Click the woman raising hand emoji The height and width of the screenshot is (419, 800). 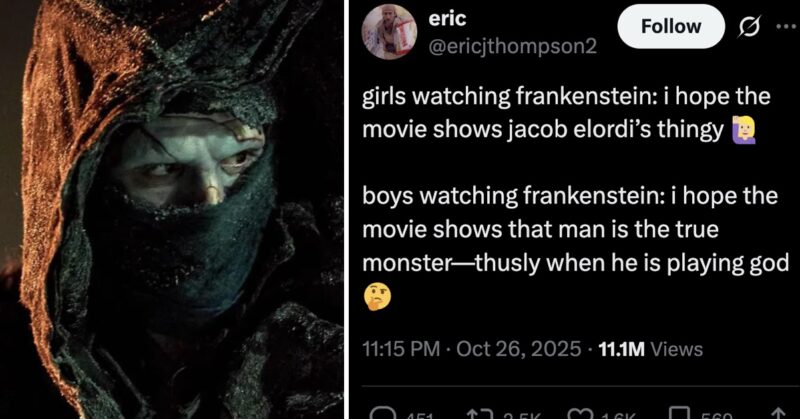(744, 130)
